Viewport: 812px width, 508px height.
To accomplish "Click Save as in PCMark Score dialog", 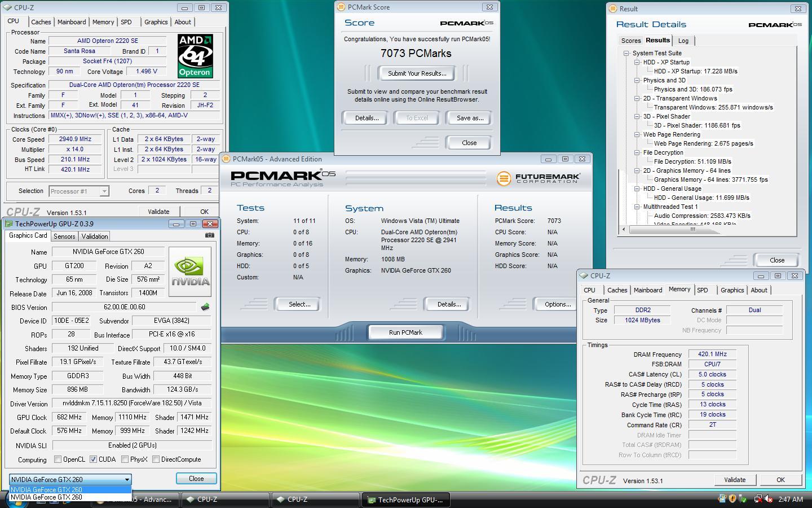I will click(470, 118).
